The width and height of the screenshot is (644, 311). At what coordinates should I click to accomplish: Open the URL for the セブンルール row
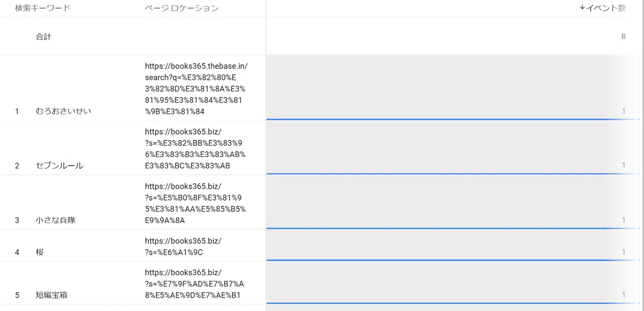point(195,149)
